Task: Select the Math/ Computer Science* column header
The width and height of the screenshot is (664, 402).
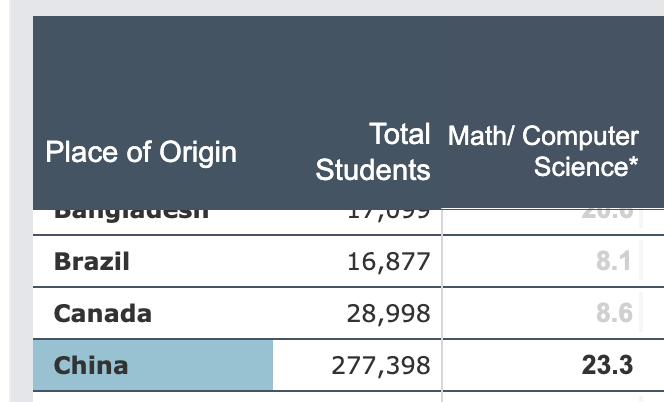Action: tap(544, 151)
